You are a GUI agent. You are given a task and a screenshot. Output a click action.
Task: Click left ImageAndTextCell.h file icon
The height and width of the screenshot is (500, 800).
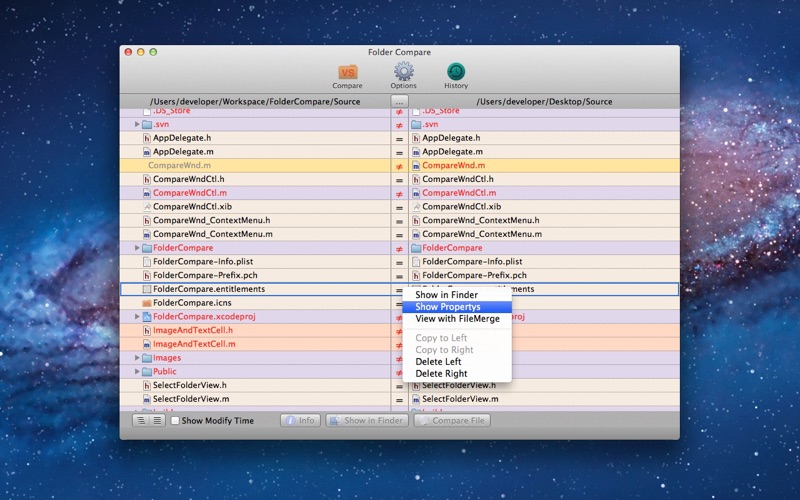pos(146,330)
